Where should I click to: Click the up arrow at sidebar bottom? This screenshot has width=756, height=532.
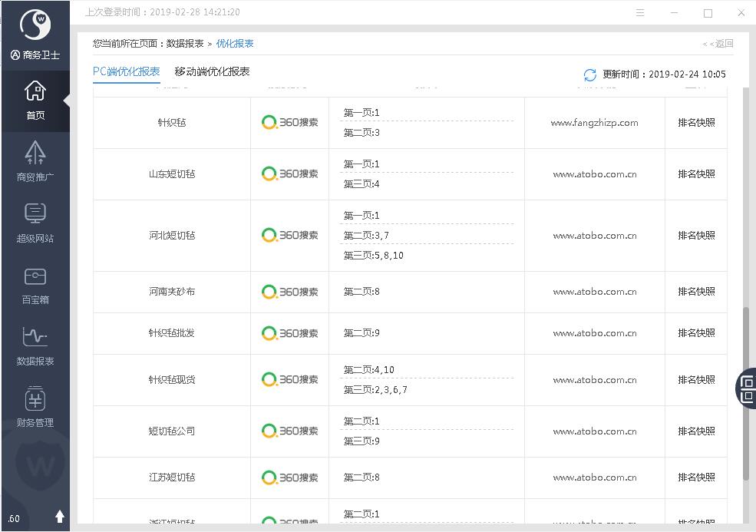[60, 517]
